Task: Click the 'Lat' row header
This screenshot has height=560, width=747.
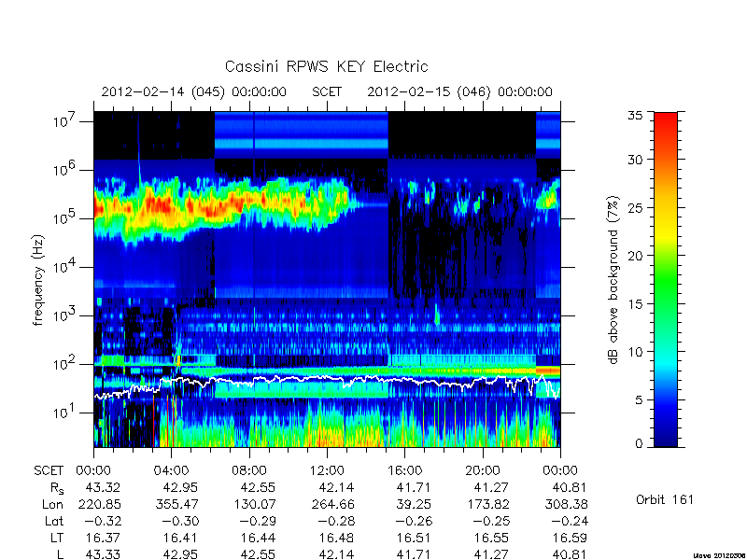Action: [54, 521]
